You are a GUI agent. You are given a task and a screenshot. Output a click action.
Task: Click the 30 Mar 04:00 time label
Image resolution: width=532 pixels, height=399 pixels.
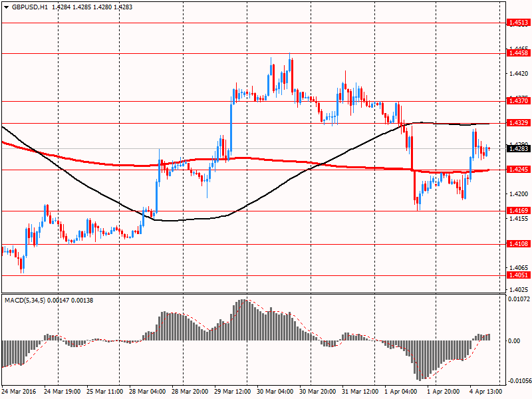point(275,392)
